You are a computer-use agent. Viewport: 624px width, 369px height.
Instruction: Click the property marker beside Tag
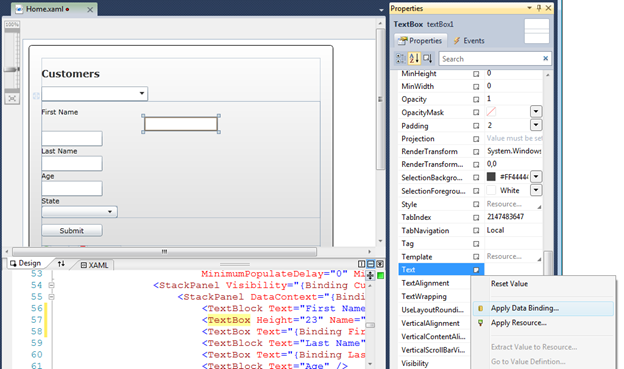pos(476,244)
